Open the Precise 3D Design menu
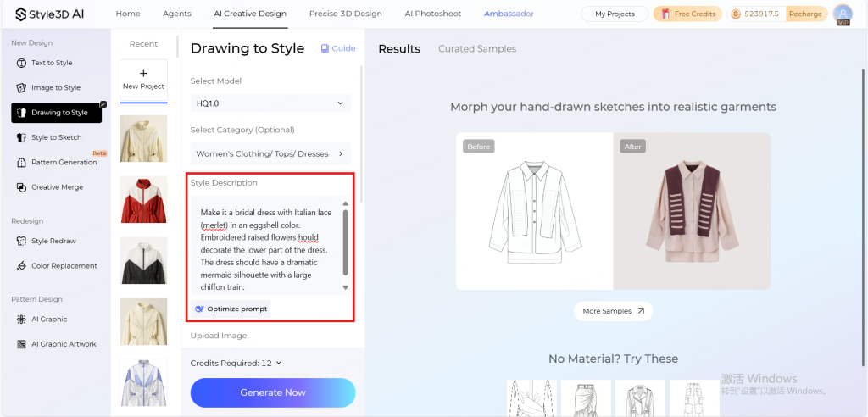 (x=346, y=14)
